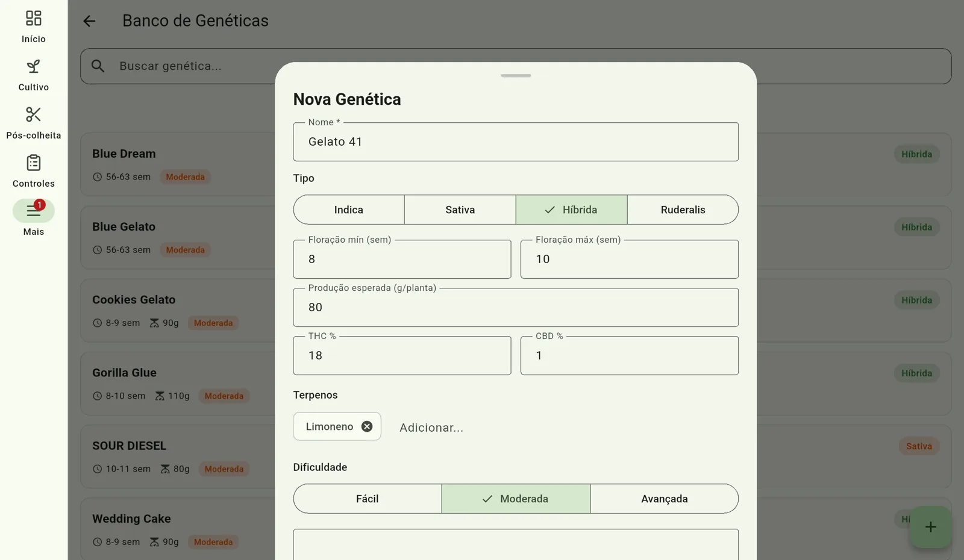Click the Nome input field
This screenshot has height=560, width=964.
pyautogui.click(x=516, y=142)
